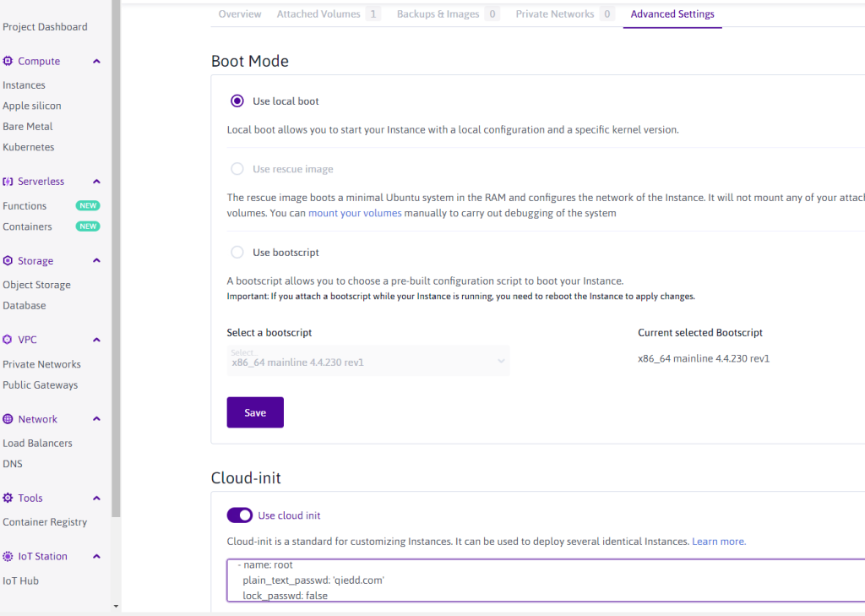
Task: Click the Storage icon in sidebar
Action: tap(8, 260)
